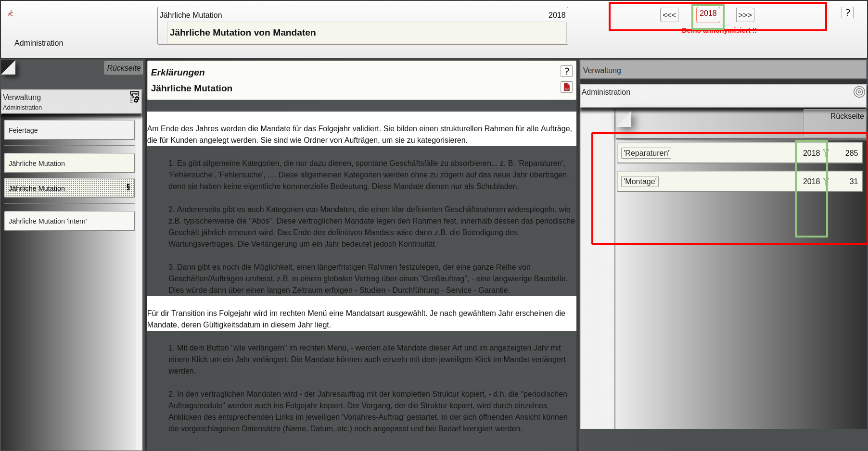868x451 pixels.
Task: Flip the right panel's folded page corner
Action: (624, 119)
